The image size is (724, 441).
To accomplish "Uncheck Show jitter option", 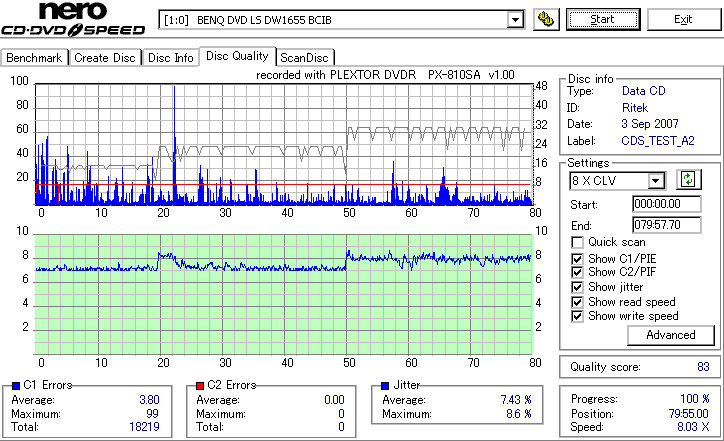I will tap(577, 287).
